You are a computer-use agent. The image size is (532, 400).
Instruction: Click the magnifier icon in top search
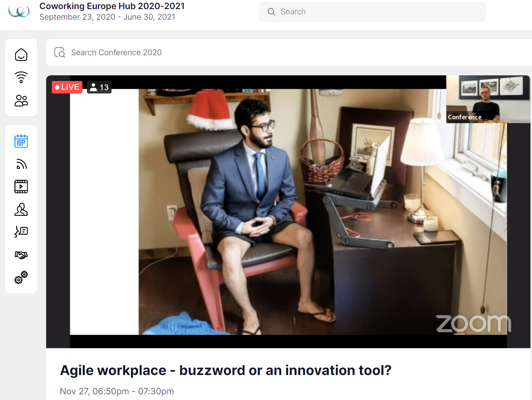(x=271, y=12)
